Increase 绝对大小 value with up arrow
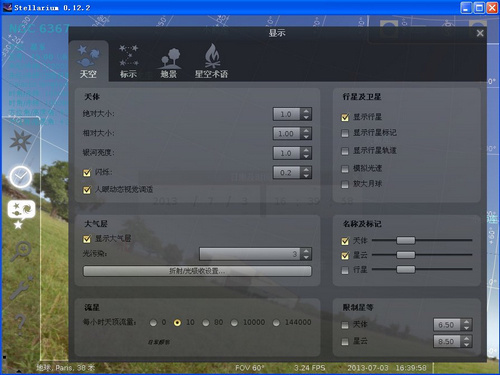Viewport: 500px width, 375px height. tap(306, 111)
